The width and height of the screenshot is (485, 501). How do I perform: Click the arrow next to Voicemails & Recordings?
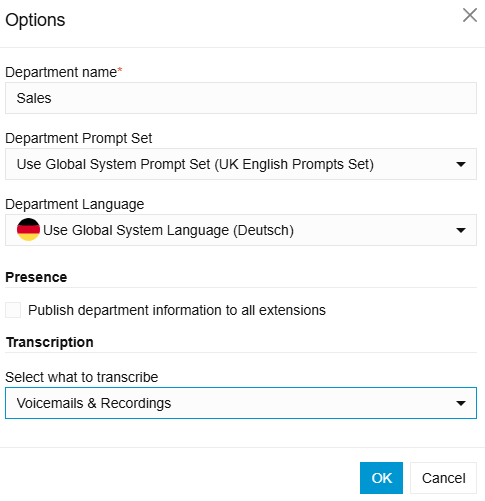click(x=461, y=403)
